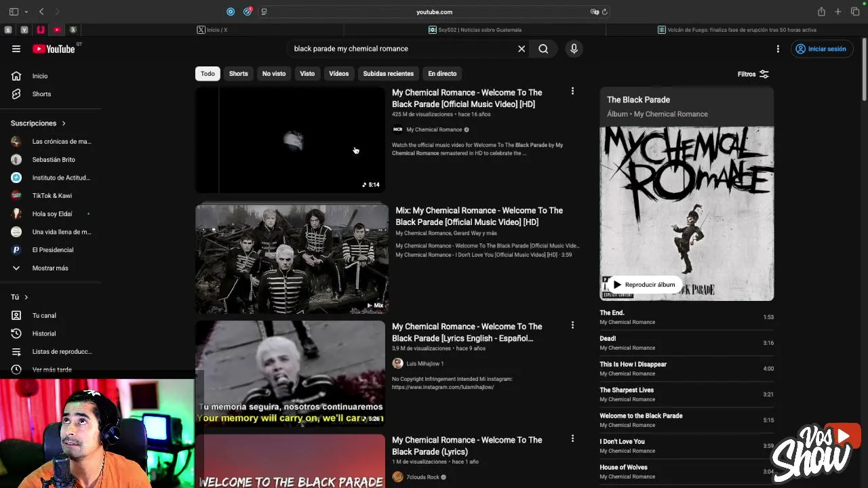The image size is (868, 488).
Task: Select the No visto filter chip
Action: [274, 74]
